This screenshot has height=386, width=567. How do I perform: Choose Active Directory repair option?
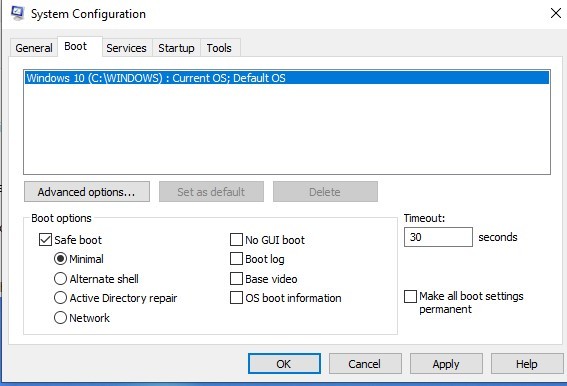(60, 298)
